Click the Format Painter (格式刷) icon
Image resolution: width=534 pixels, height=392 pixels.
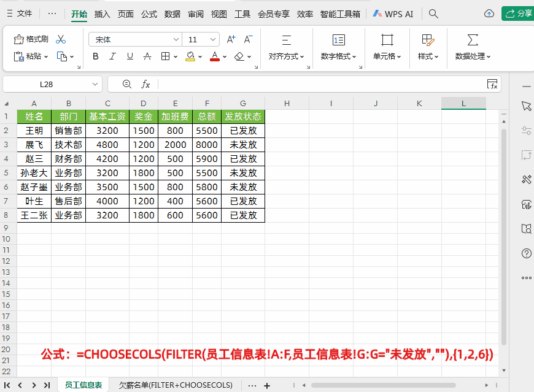(18, 39)
